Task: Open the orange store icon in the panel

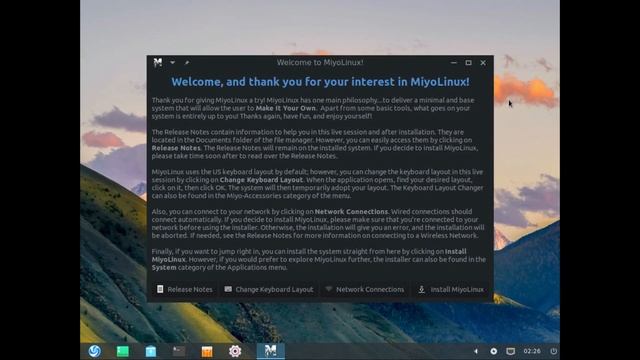Action: 207,351
